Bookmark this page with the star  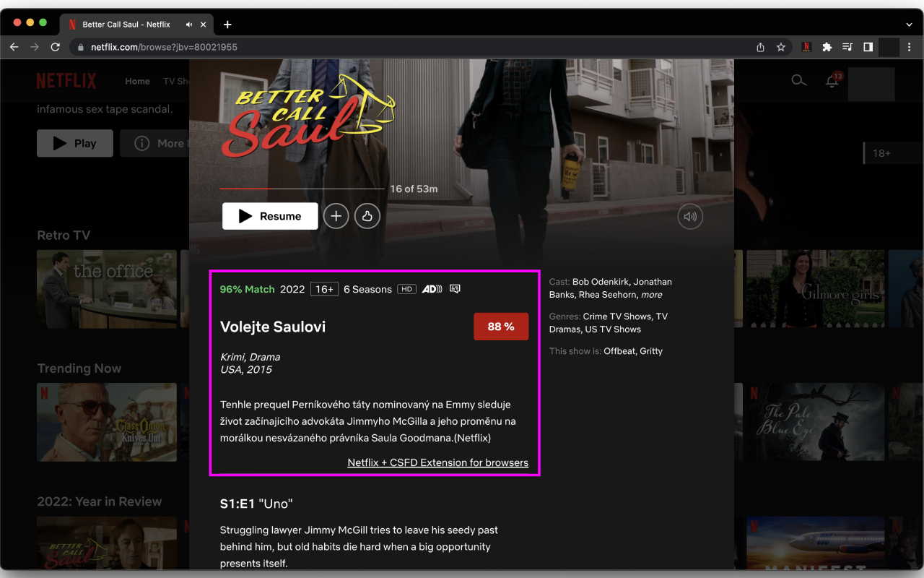point(780,47)
